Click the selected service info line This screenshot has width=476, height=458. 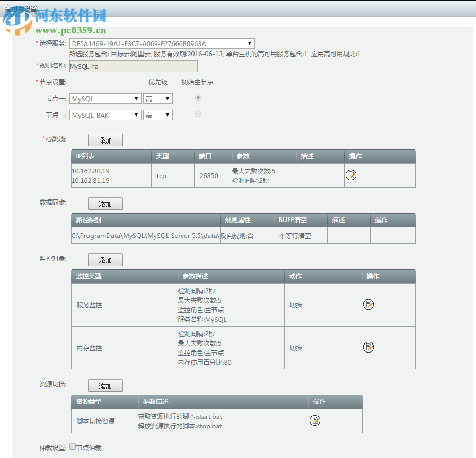tap(215, 54)
